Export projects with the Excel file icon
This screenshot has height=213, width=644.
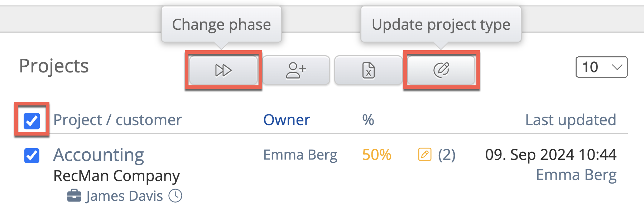tap(368, 70)
